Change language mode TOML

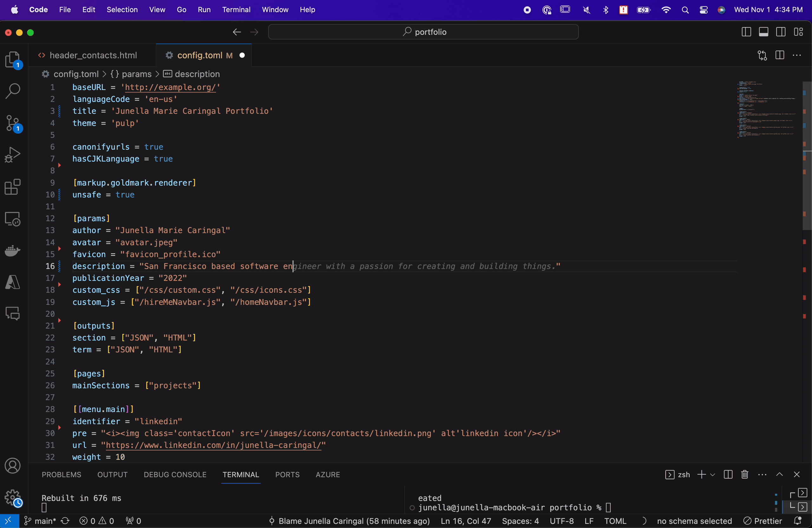[x=615, y=521]
